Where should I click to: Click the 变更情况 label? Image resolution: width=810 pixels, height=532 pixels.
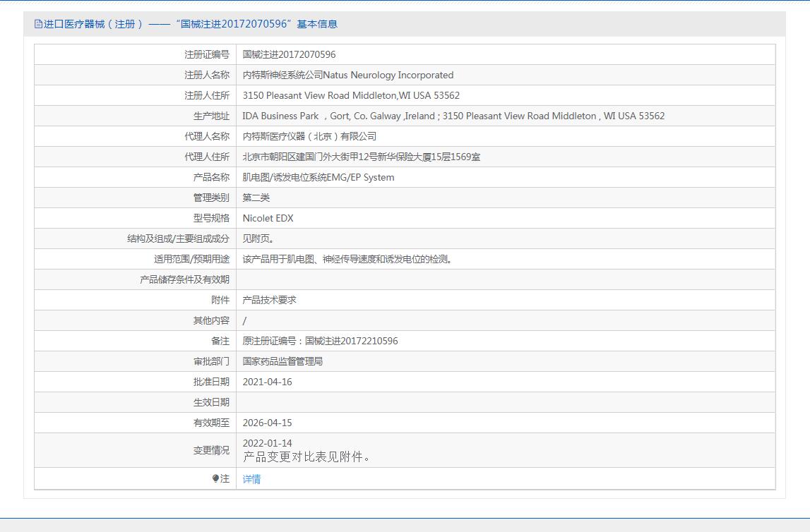(x=211, y=450)
